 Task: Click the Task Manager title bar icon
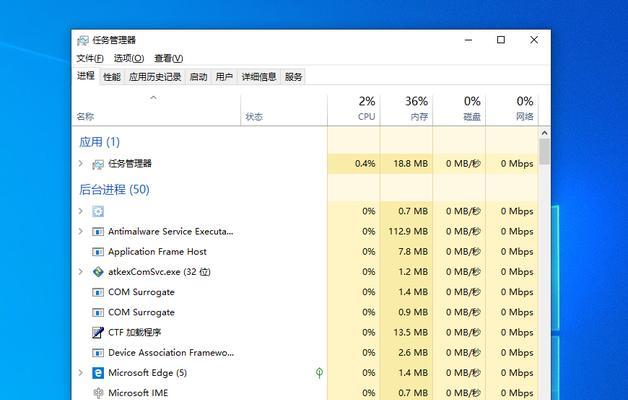83,40
